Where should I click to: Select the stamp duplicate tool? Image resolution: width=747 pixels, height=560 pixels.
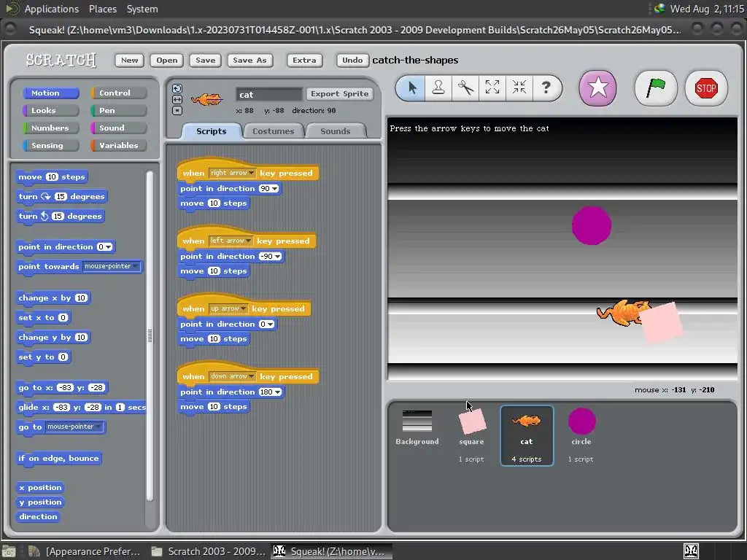[438, 87]
